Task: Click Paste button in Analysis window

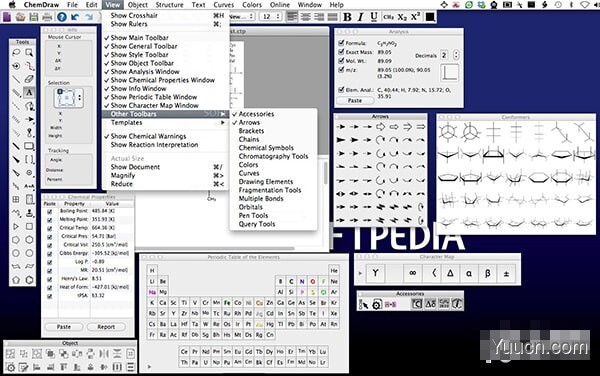Action: [355, 101]
